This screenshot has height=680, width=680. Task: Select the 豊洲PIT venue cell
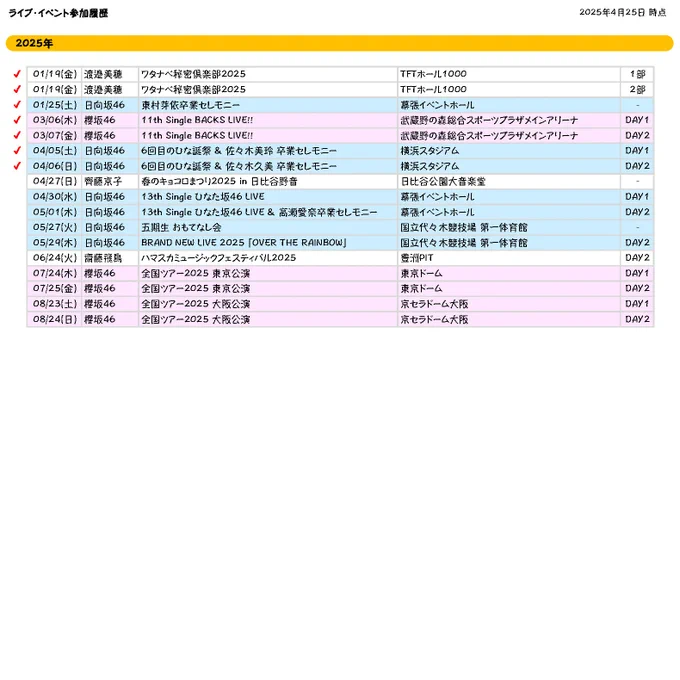click(x=509, y=258)
